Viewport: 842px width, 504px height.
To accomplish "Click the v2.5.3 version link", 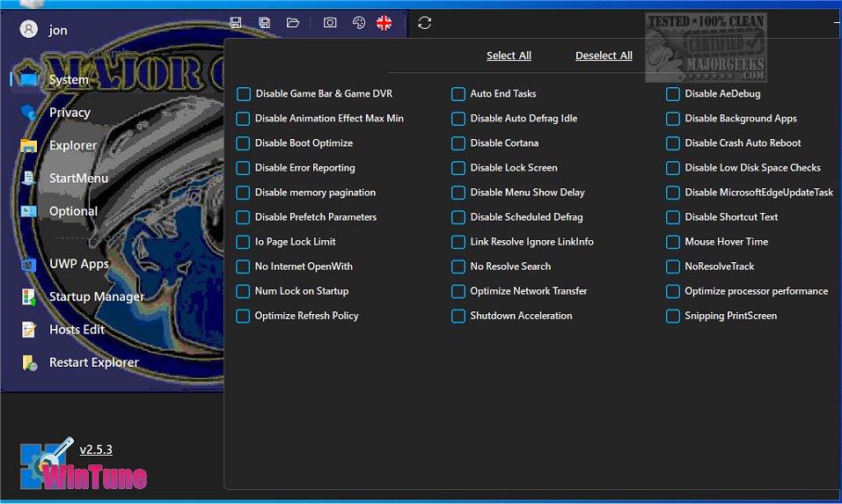I will coord(96,449).
